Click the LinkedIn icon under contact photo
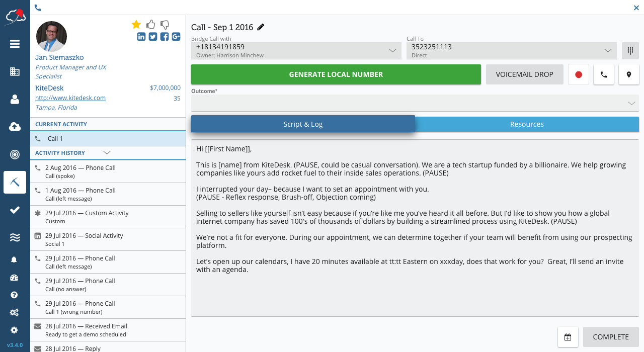This screenshot has height=352, width=644. [141, 37]
